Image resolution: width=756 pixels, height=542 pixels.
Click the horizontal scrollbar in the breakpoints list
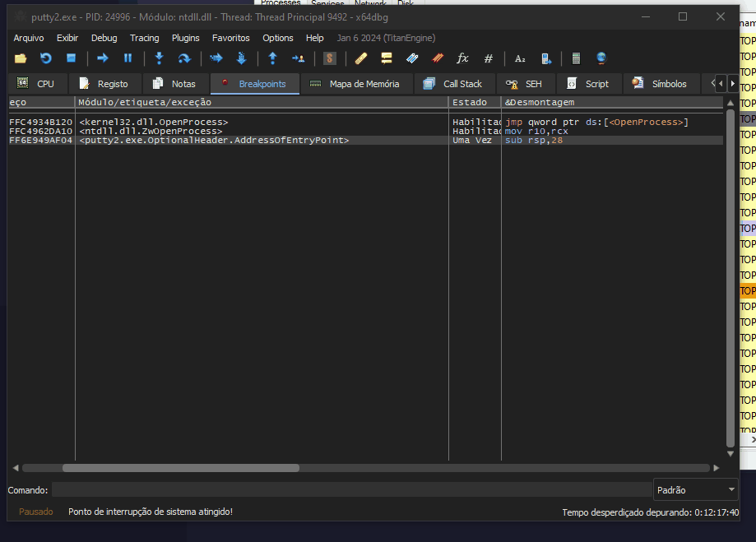click(181, 468)
